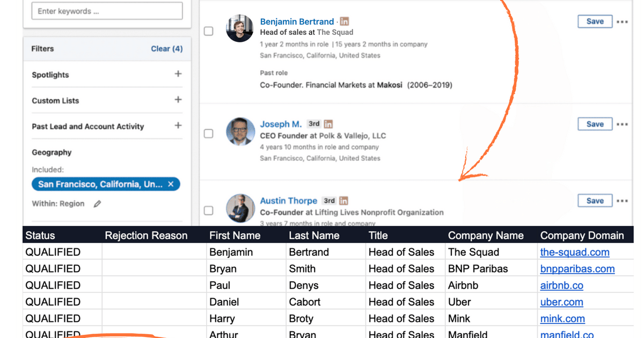
Task: Remove San Francisco geography filter chip
Action: (171, 185)
